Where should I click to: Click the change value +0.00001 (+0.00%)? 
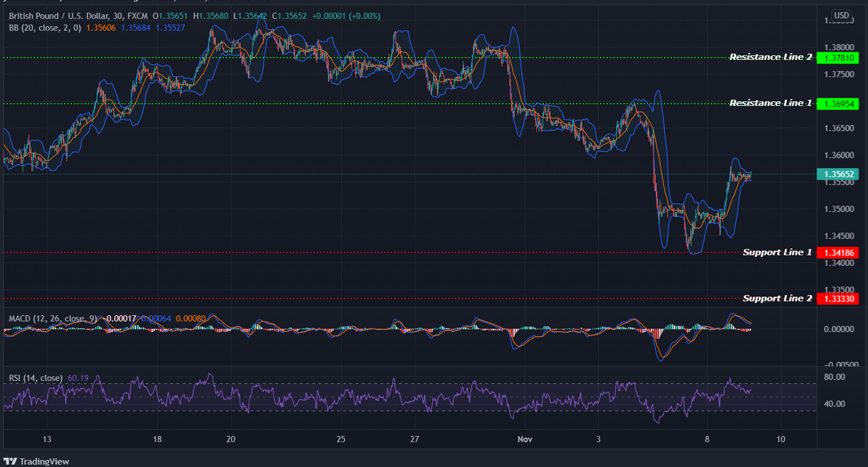pos(346,16)
